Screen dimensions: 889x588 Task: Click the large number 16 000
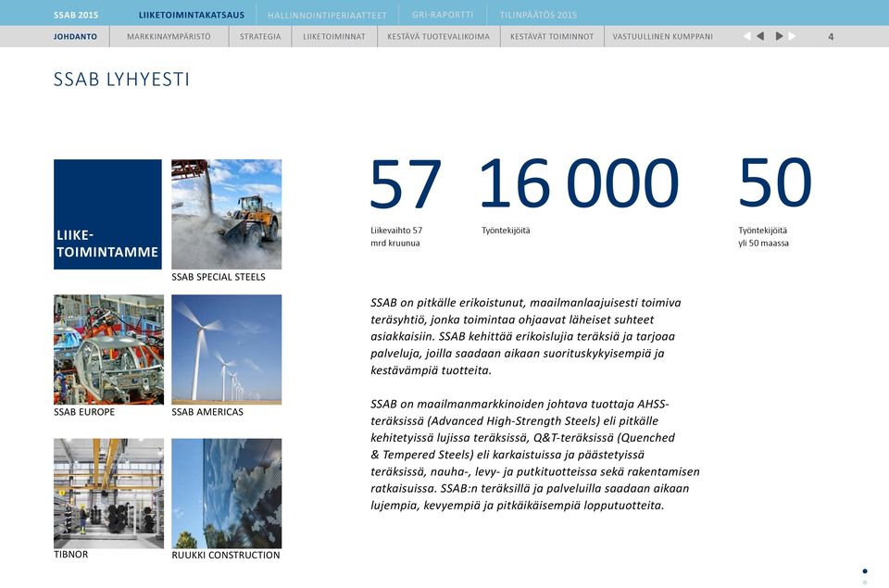(x=579, y=183)
